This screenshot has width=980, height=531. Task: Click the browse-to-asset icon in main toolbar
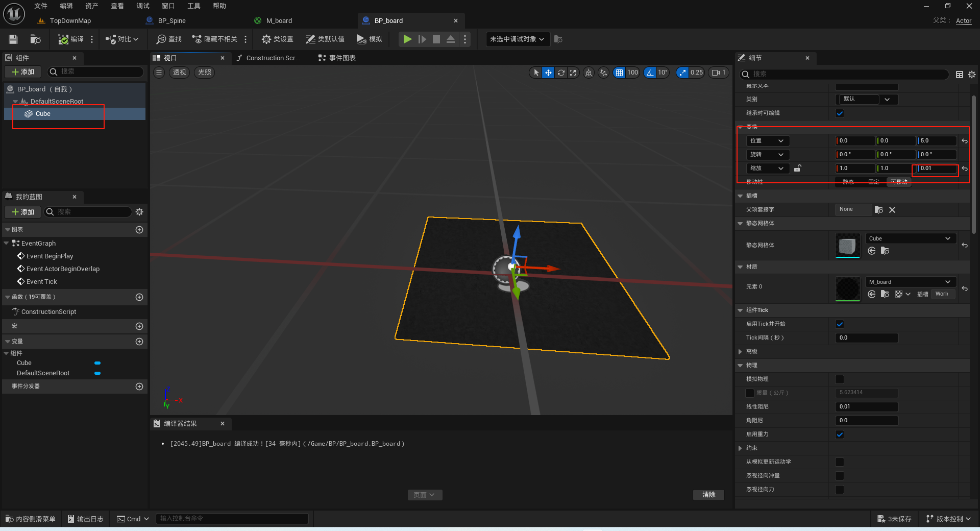(x=35, y=39)
